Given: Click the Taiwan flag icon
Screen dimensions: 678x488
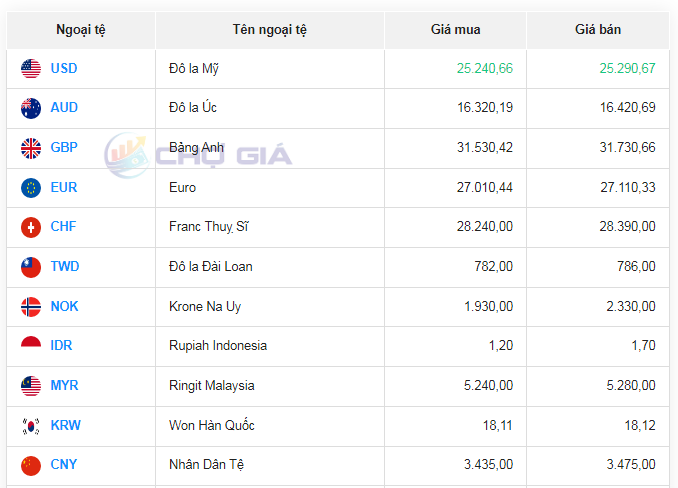Looking at the screenshot, I should pos(31,267).
